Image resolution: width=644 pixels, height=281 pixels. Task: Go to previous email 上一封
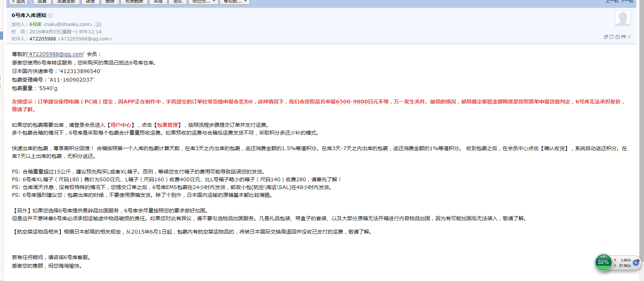click(612, 1)
